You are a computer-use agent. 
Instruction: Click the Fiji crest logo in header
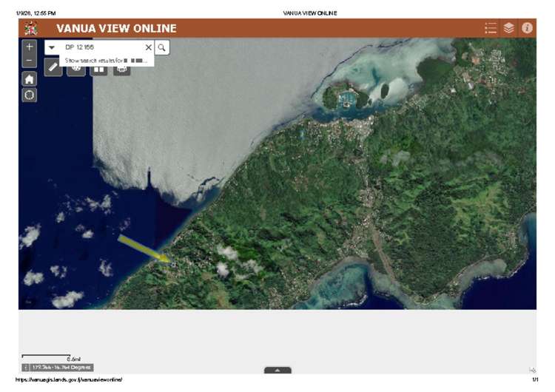[x=31, y=28]
